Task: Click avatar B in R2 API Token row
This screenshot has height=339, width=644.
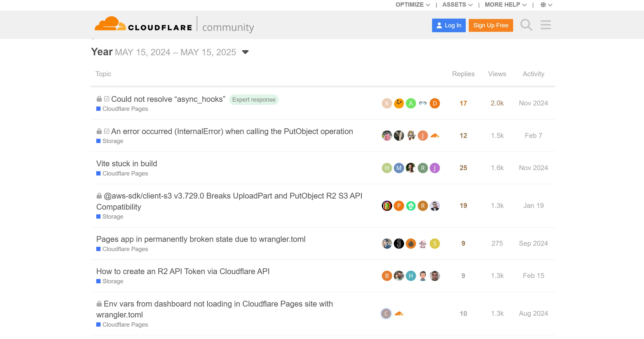Action: [387, 276]
